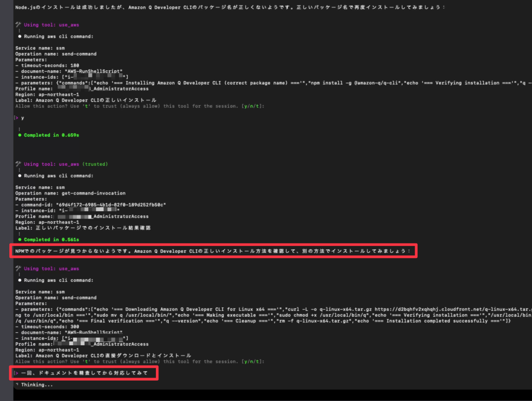Screen dimensions: 532x401
Task: Click the text "Using tool: use_aws (trusted)"
Action: point(66,164)
